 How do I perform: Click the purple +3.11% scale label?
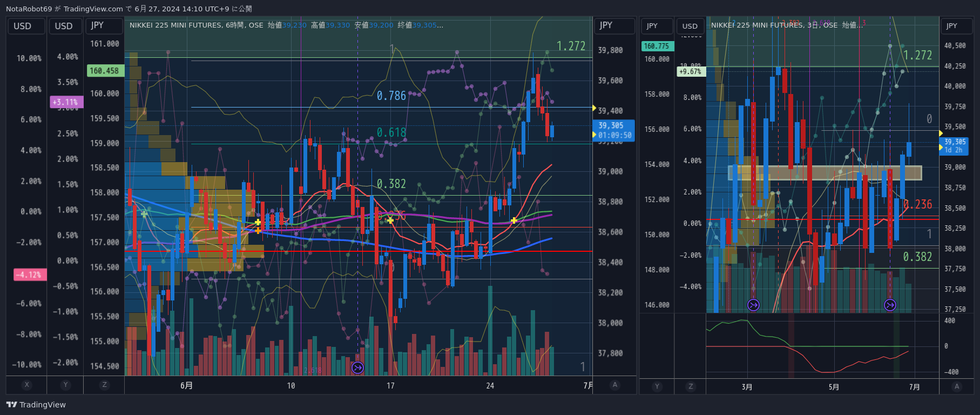coord(66,102)
